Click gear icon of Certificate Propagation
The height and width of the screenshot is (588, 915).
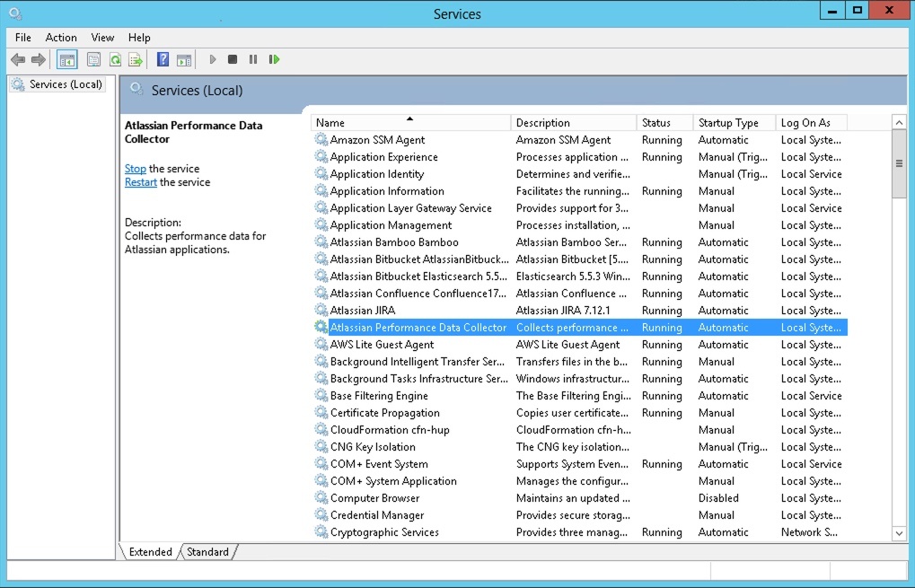click(x=321, y=412)
